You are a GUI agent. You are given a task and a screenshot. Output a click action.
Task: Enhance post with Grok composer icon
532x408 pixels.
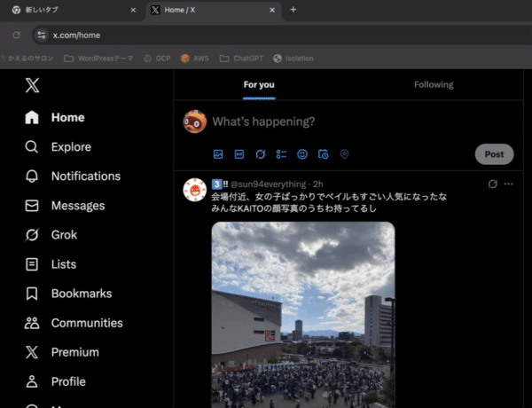(260, 154)
